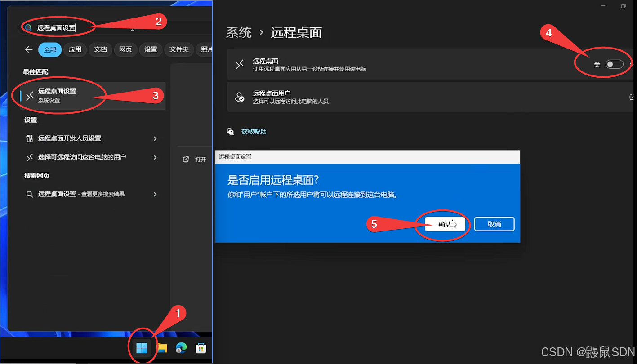Click the back arrow in search panel
Viewport: 637px width, 364px height.
29,49
